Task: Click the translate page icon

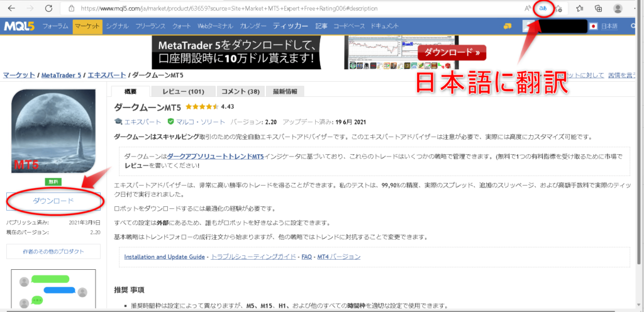Action: pos(543,8)
